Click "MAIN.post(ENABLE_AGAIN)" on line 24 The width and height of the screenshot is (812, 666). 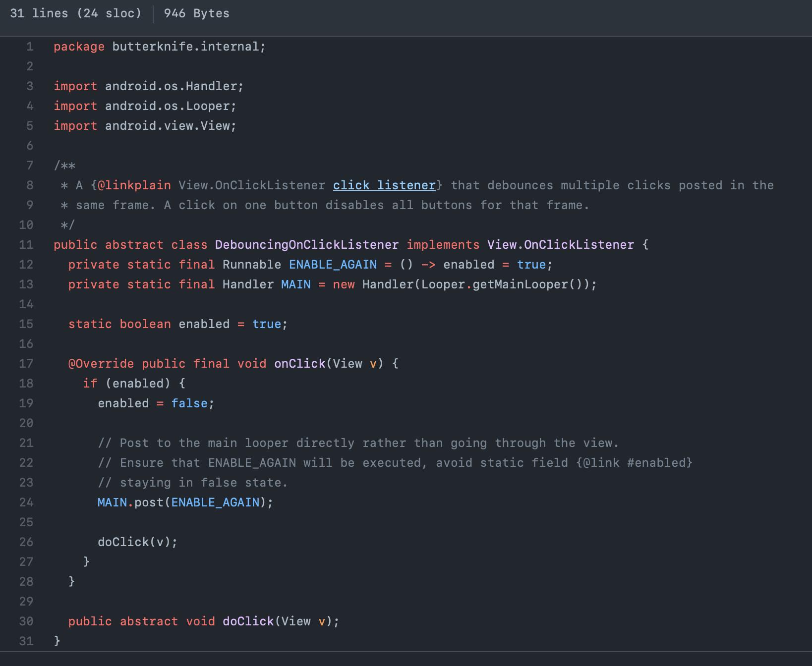coord(182,502)
